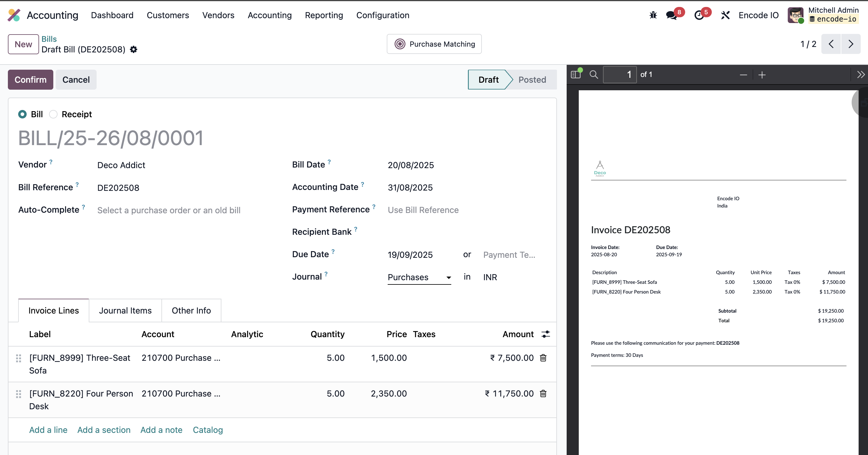Expand PDF viewer tools double-chevron

point(861,75)
